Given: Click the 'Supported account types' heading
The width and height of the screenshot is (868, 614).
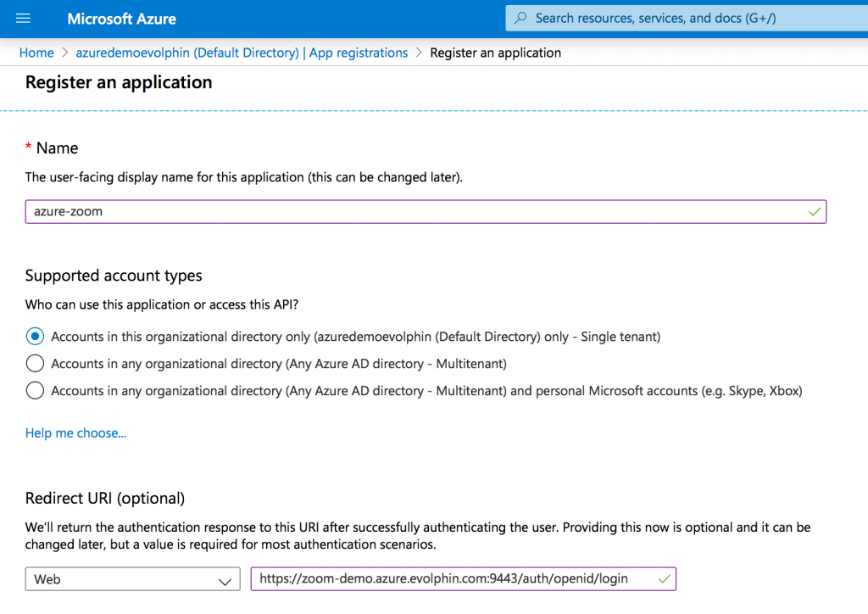Looking at the screenshot, I should point(114,275).
